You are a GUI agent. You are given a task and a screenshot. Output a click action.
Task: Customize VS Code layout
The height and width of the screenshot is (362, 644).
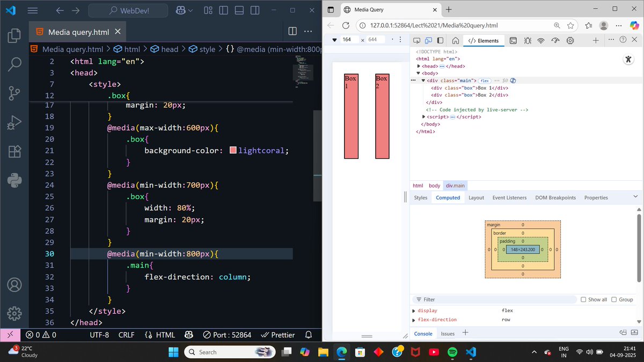(x=208, y=10)
